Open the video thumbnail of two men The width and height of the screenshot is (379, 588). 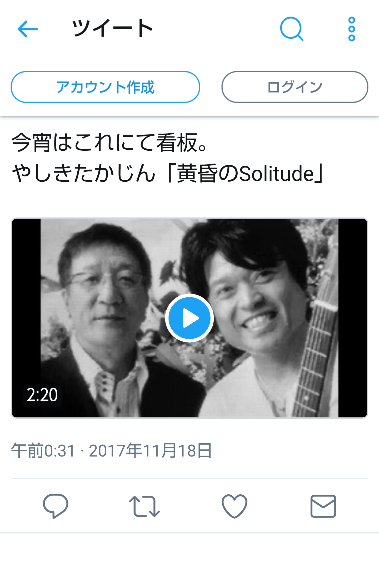(x=189, y=318)
